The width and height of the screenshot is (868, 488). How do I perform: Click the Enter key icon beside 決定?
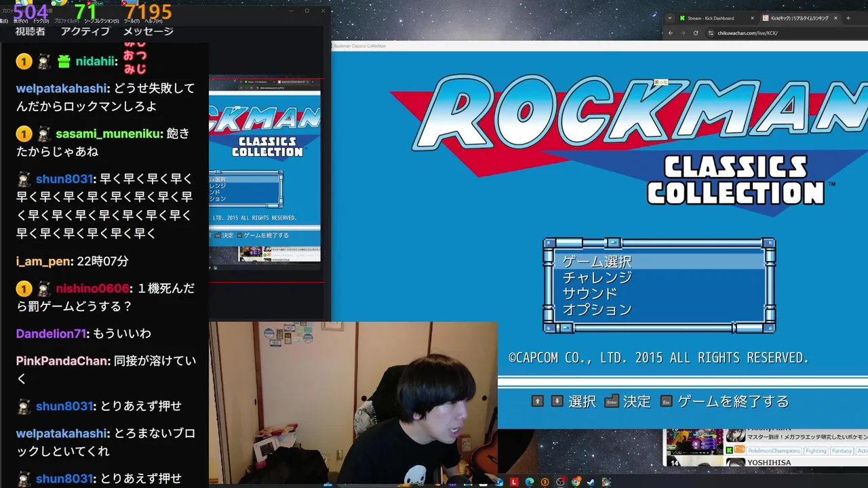612,401
